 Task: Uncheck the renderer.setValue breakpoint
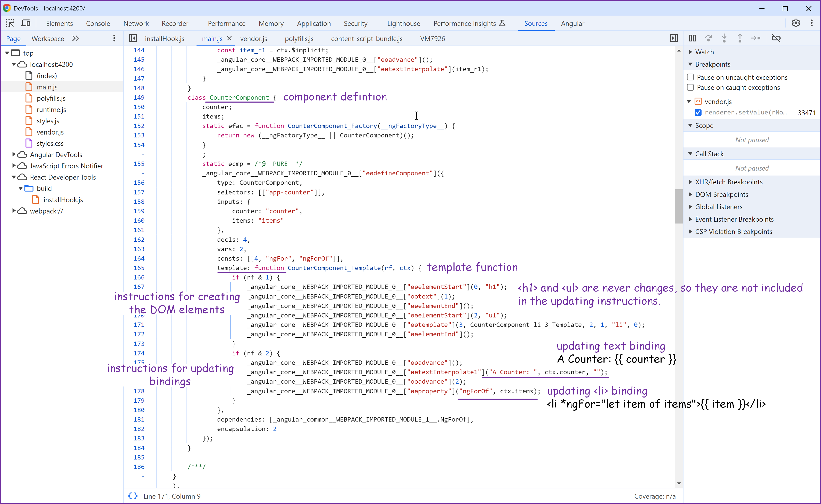[x=698, y=112]
